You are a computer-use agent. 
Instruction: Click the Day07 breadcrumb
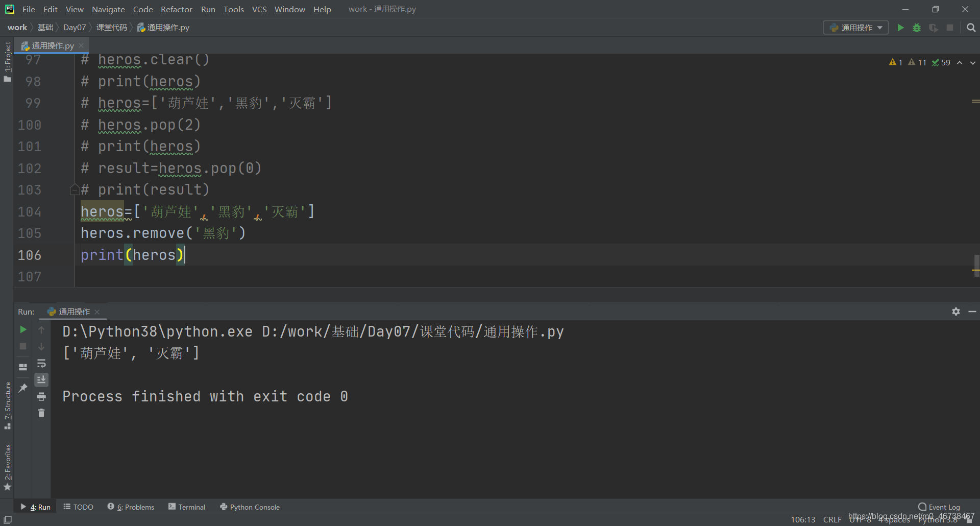[75, 28]
